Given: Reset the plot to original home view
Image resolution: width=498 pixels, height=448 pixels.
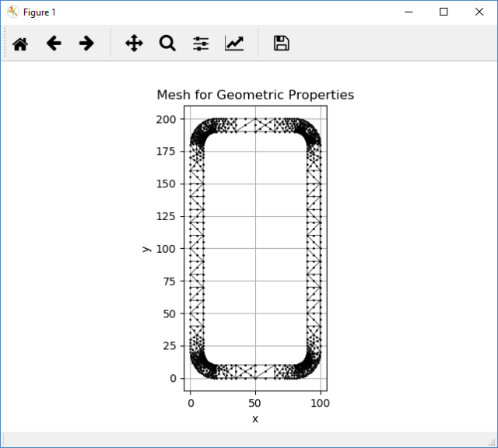Looking at the screenshot, I should [x=20, y=44].
